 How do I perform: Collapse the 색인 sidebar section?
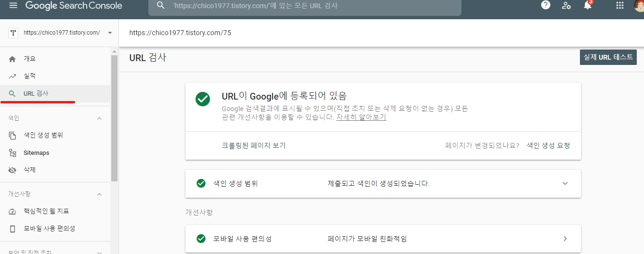click(100, 118)
